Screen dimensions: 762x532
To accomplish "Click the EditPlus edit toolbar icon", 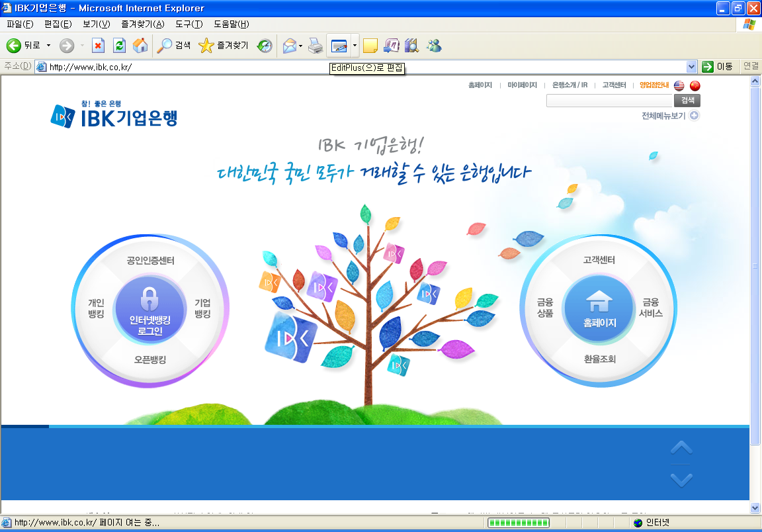I will pos(339,46).
